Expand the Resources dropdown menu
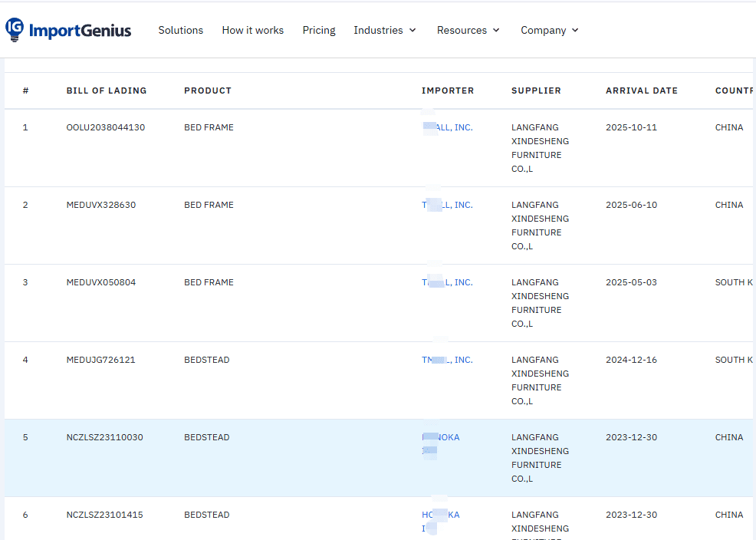The image size is (756, 540). pyautogui.click(x=468, y=31)
